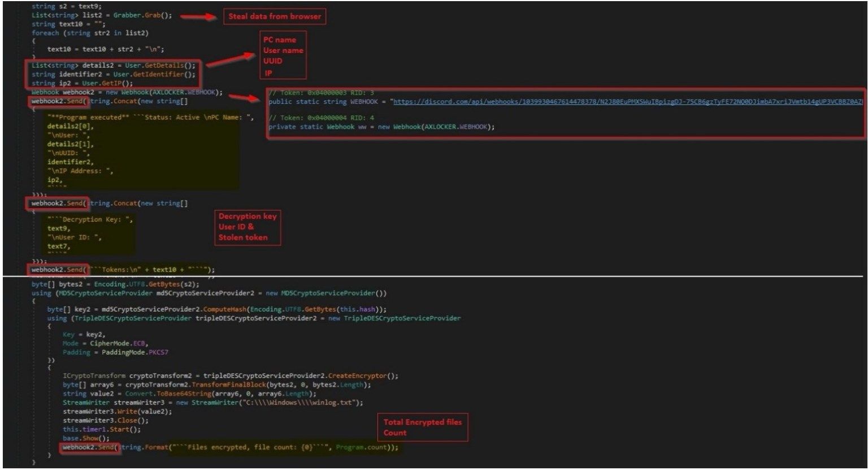The width and height of the screenshot is (868, 470).
Task: Click the comment "// Token: 0x04000003 RID: 3"
Action: (322, 92)
